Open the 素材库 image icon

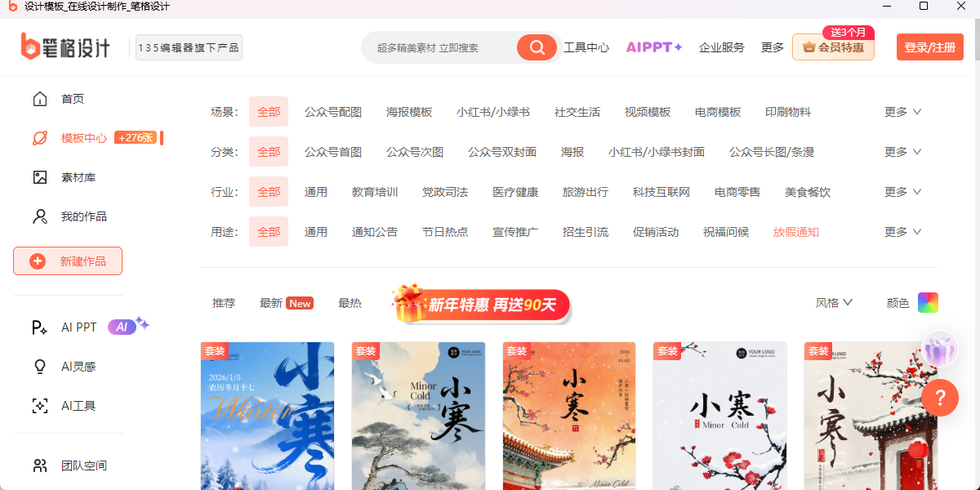point(39,177)
